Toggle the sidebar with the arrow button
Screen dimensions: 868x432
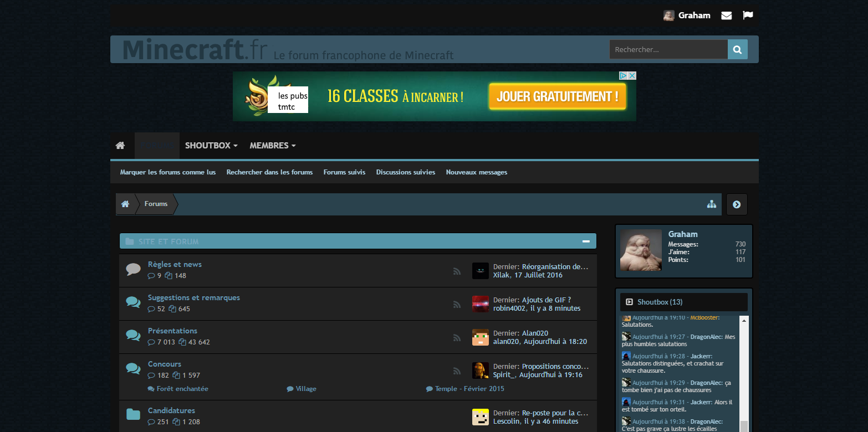(x=737, y=204)
